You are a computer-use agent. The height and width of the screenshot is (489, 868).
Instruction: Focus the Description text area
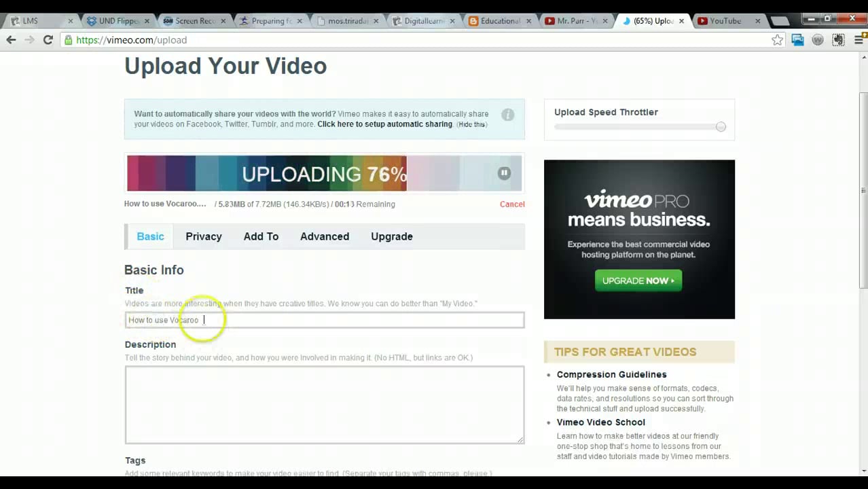[325, 405]
